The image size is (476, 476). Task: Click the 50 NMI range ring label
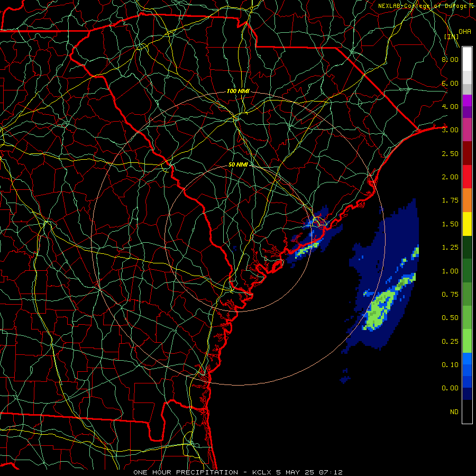coord(238,164)
